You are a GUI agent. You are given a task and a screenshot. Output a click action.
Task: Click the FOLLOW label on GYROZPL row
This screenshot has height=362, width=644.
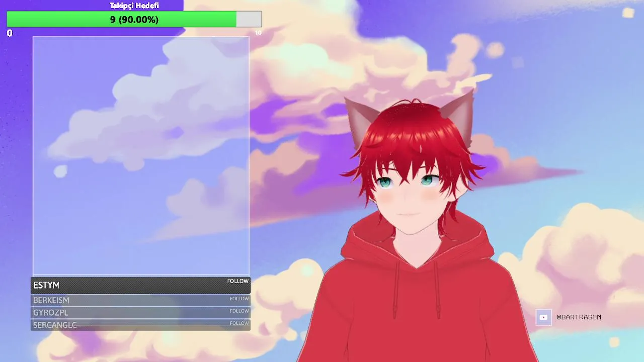pos(239,311)
